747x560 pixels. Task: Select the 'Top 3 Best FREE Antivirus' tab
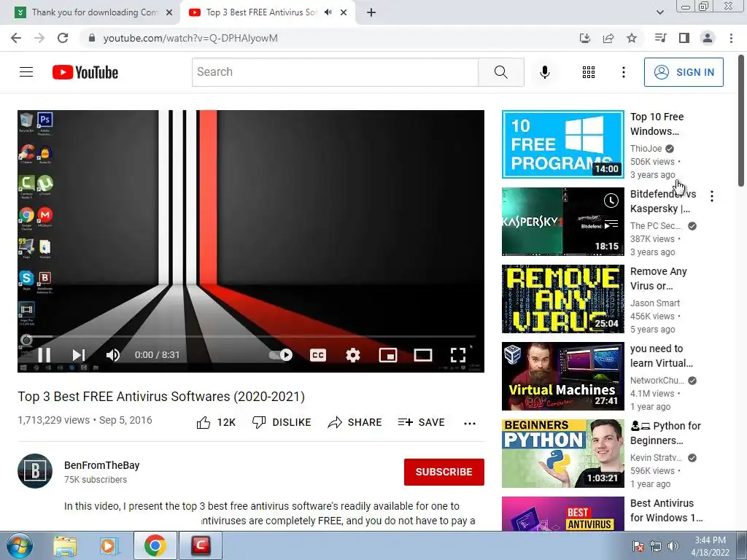(261, 12)
